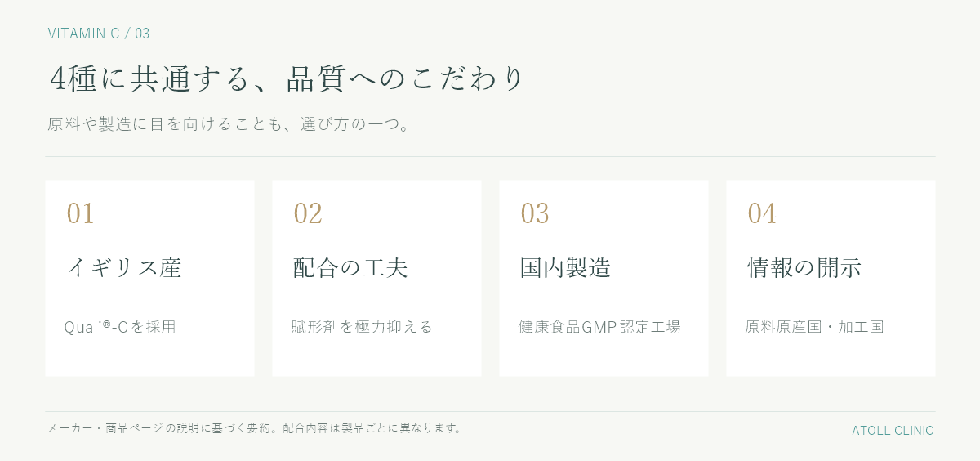Click the 情報の開示 card heading
This screenshot has width=980, height=461.
pyautogui.click(x=804, y=268)
